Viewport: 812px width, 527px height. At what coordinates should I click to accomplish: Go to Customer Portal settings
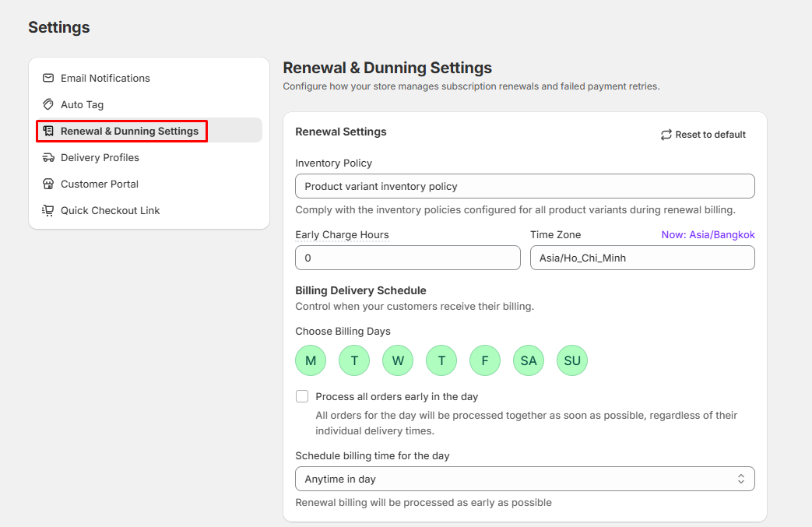pyautogui.click(x=100, y=184)
